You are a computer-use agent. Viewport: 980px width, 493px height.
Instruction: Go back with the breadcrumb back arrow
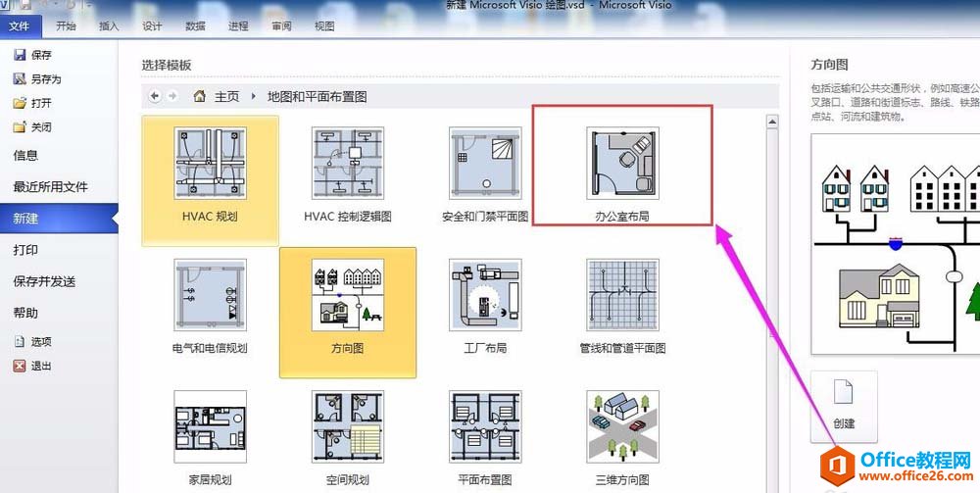(155, 96)
